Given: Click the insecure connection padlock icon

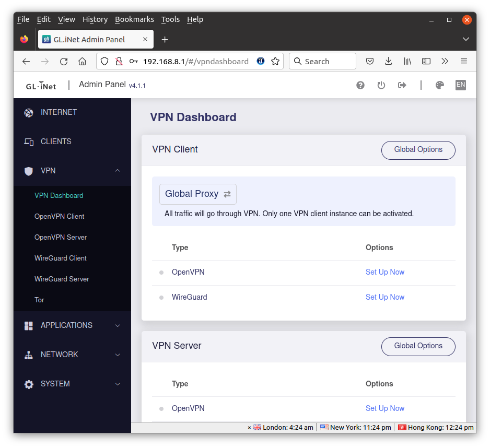Looking at the screenshot, I should tap(119, 61).
